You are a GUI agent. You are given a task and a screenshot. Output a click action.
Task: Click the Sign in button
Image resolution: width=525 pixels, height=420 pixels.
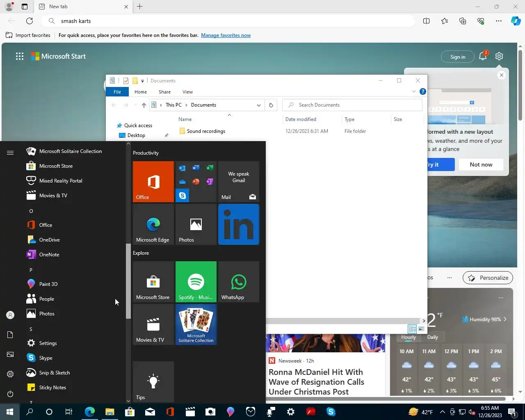(x=458, y=57)
